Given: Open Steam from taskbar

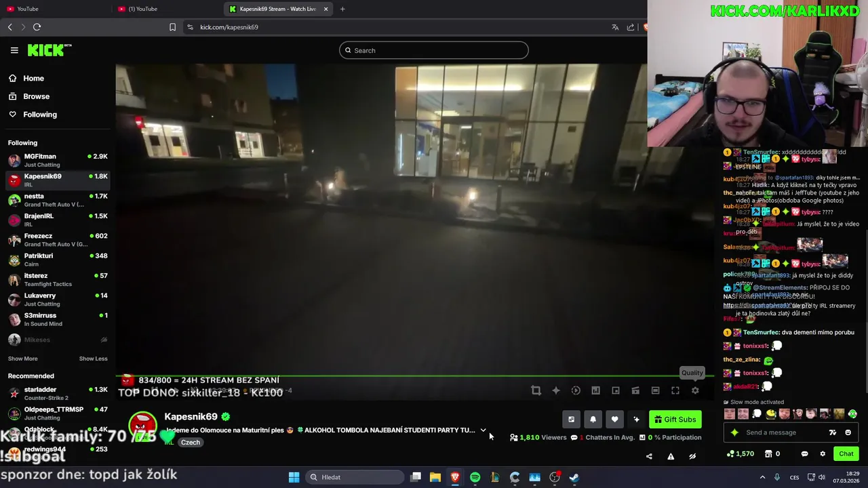Looking at the screenshot, I should pyautogui.click(x=574, y=477).
